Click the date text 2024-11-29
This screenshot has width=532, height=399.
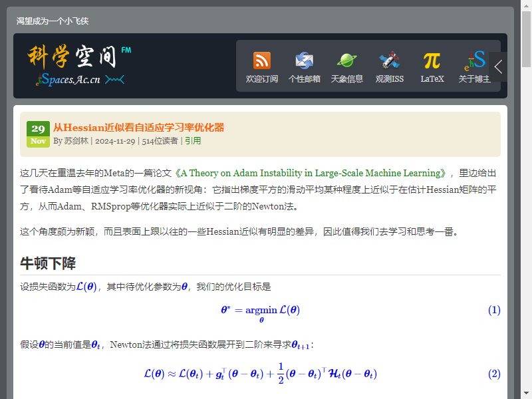coord(115,141)
